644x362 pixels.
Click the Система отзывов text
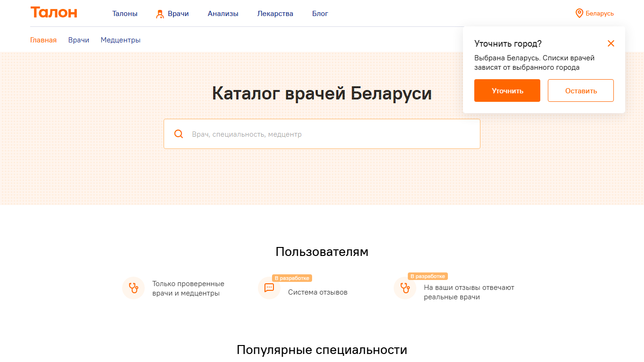[318, 292]
